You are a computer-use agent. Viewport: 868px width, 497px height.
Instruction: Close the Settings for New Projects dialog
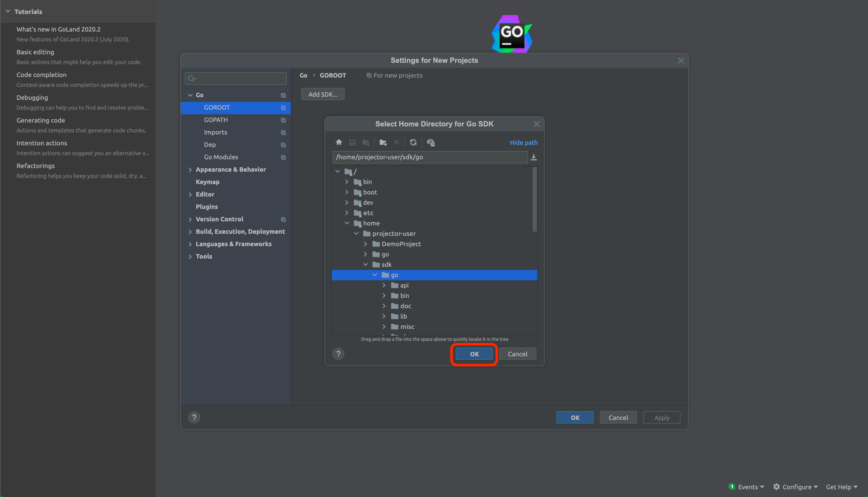point(680,61)
